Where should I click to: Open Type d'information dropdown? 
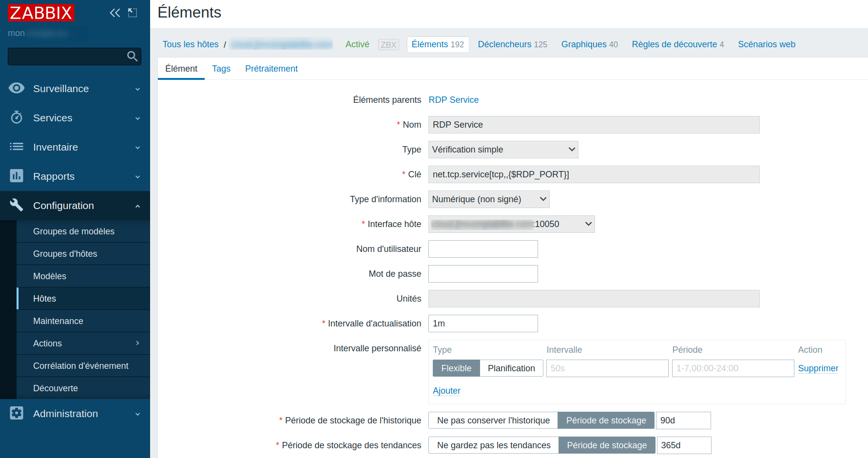click(489, 199)
